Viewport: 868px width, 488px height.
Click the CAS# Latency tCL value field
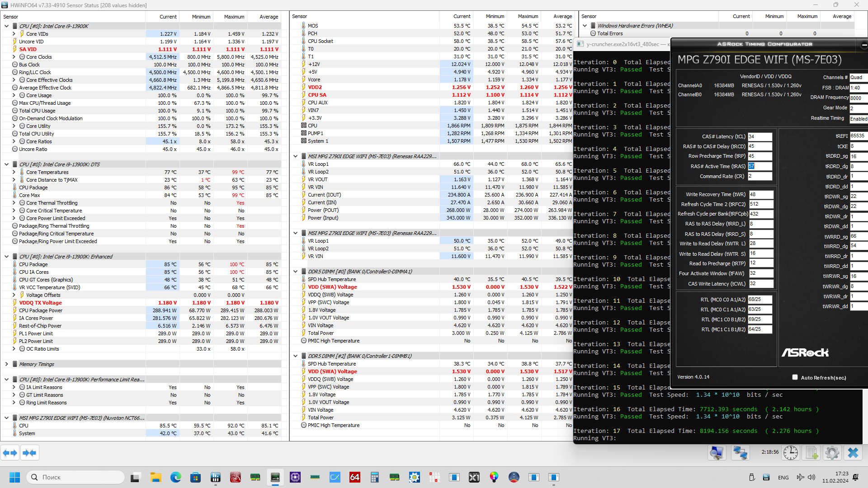click(759, 136)
